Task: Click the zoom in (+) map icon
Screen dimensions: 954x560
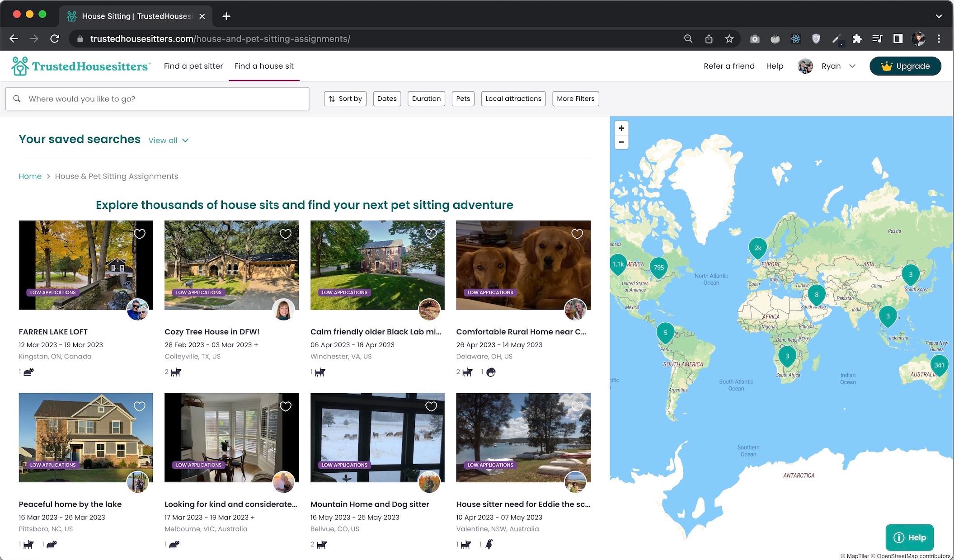Action: point(621,128)
